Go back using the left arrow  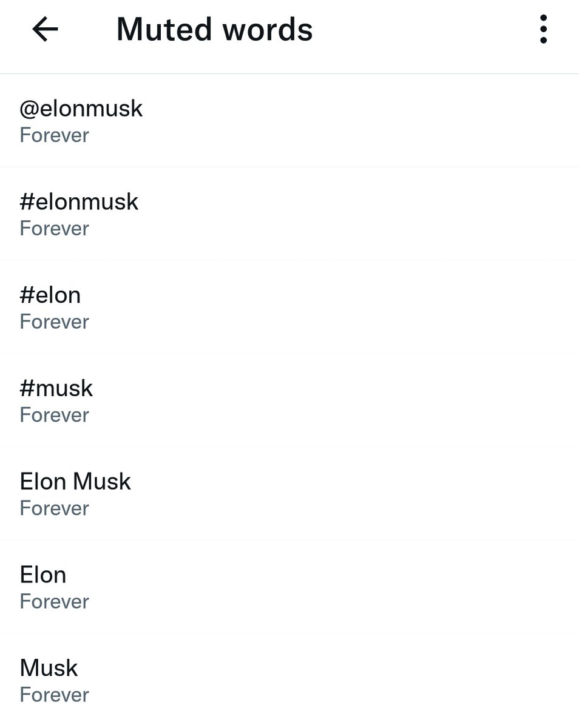[x=45, y=29]
